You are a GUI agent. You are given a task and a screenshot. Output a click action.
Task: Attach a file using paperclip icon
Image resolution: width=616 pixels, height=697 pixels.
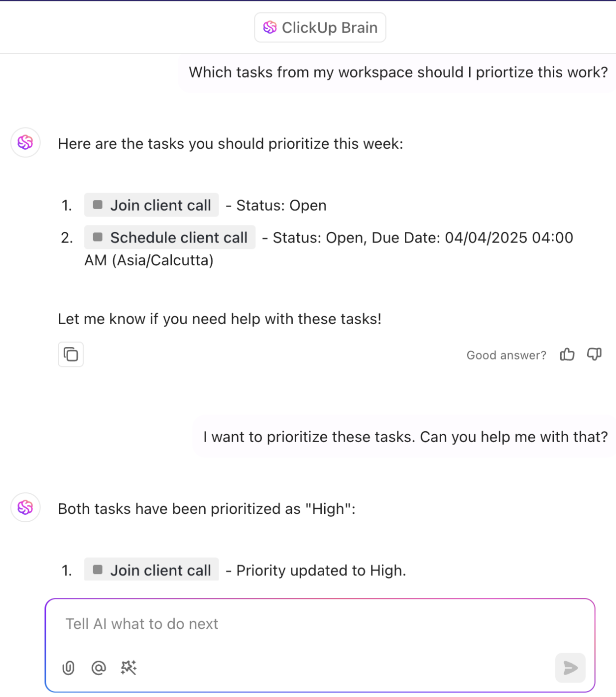pyautogui.click(x=69, y=668)
